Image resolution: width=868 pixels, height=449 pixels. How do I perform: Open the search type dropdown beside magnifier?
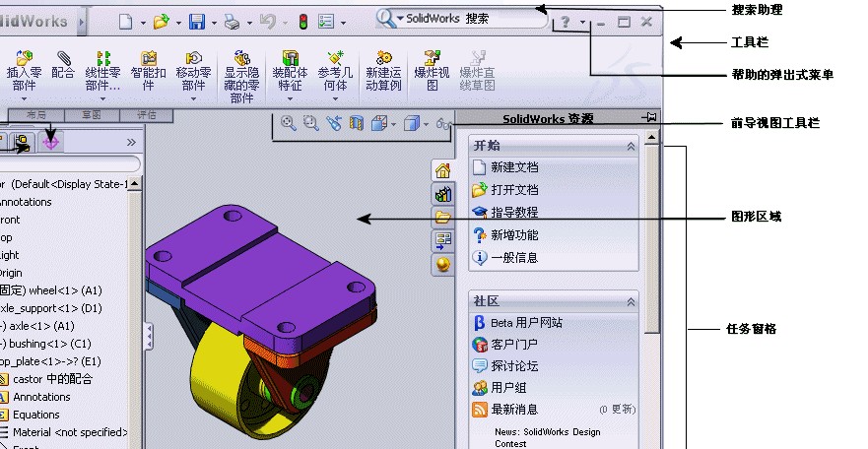[400, 19]
